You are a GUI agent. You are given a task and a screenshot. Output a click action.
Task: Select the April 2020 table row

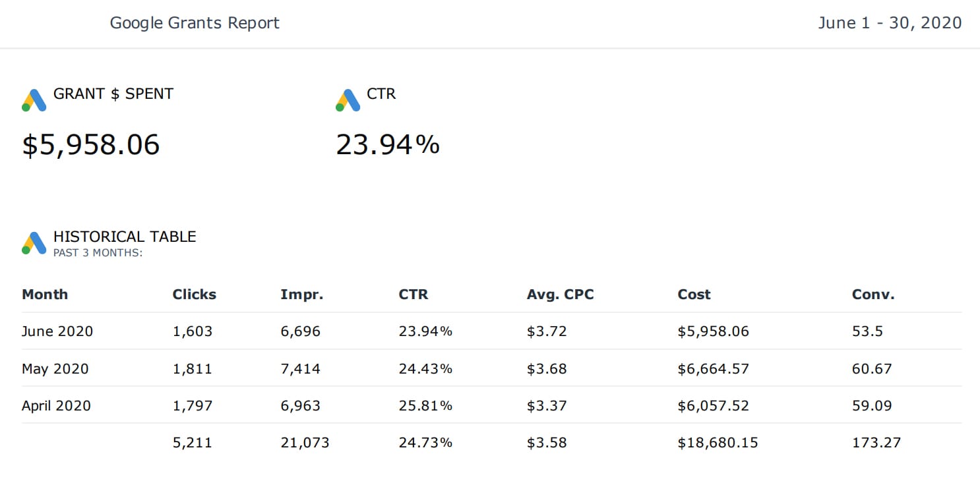56,405
